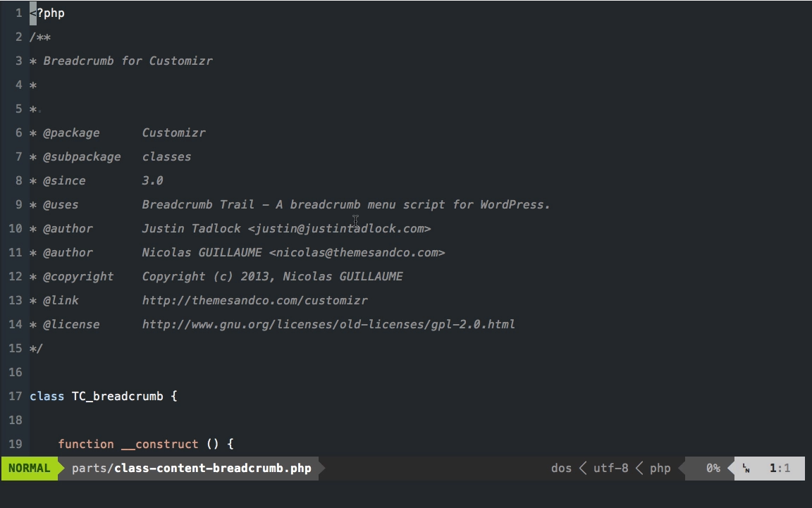Click line number 17 in the gutter
This screenshot has height=508, width=812.
tap(15, 396)
